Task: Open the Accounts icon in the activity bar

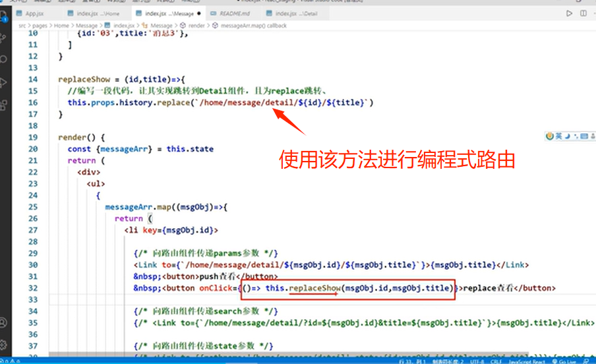Action: point(3,322)
